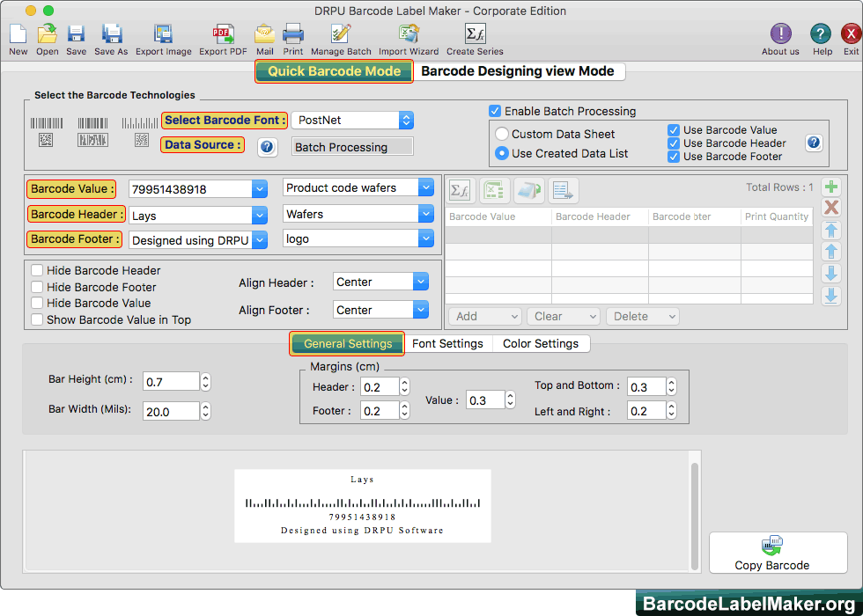Click the Bar Width (Mils) input field

tap(171, 412)
